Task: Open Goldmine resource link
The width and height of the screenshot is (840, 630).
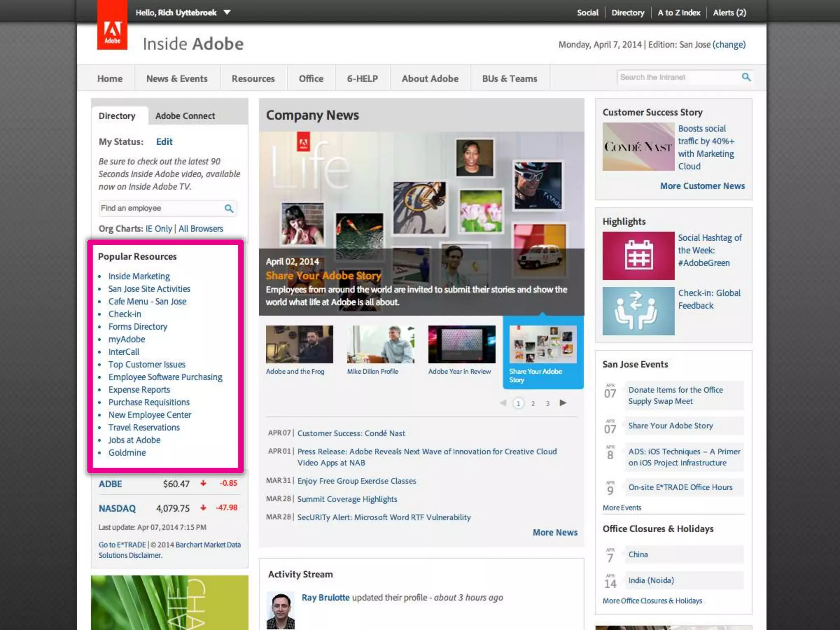Action: pyautogui.click(x=127, y=452)
